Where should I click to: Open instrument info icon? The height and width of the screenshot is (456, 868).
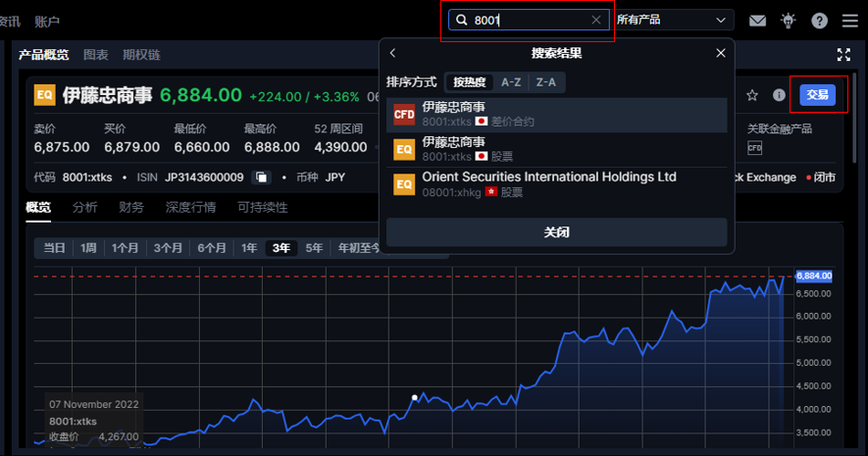[779, 95]
